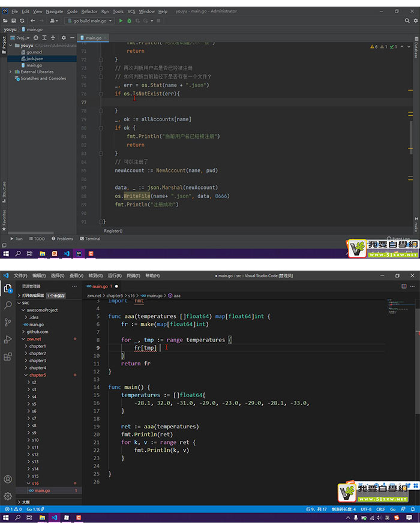Click the chapter5 breadcrumb in VS Code

click(115, 296)
